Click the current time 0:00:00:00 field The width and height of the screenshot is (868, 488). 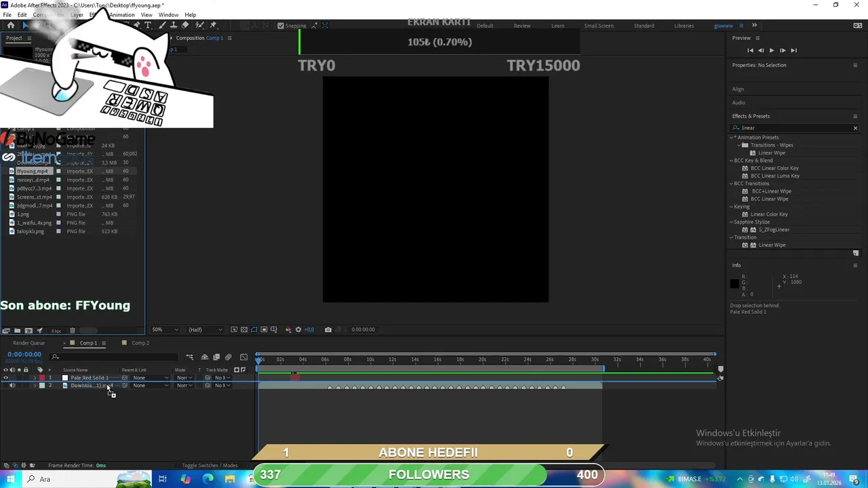pos(24,354)
